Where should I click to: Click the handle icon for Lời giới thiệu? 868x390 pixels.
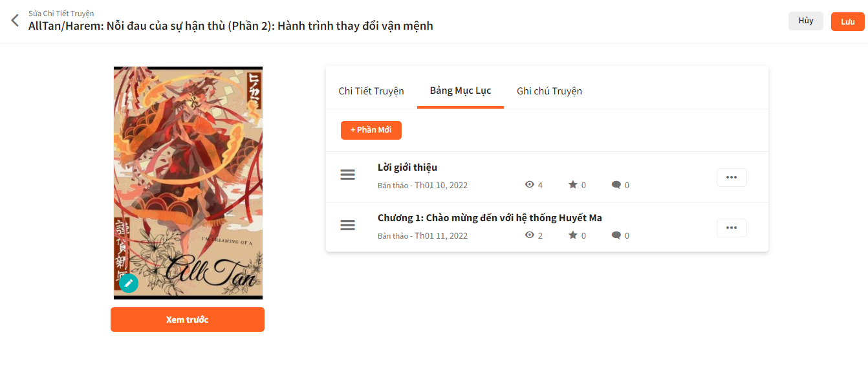[x=348, y=175]
